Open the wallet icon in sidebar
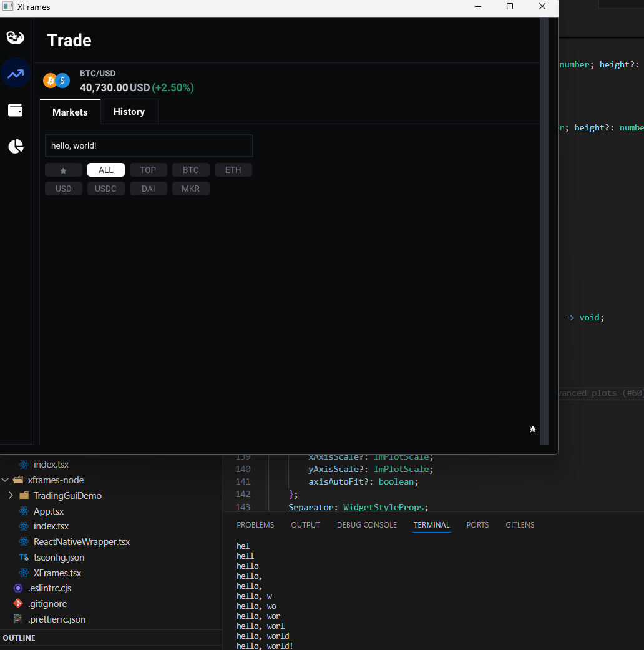Viewport: 644px width, 650px height. (x=16, y=111)
